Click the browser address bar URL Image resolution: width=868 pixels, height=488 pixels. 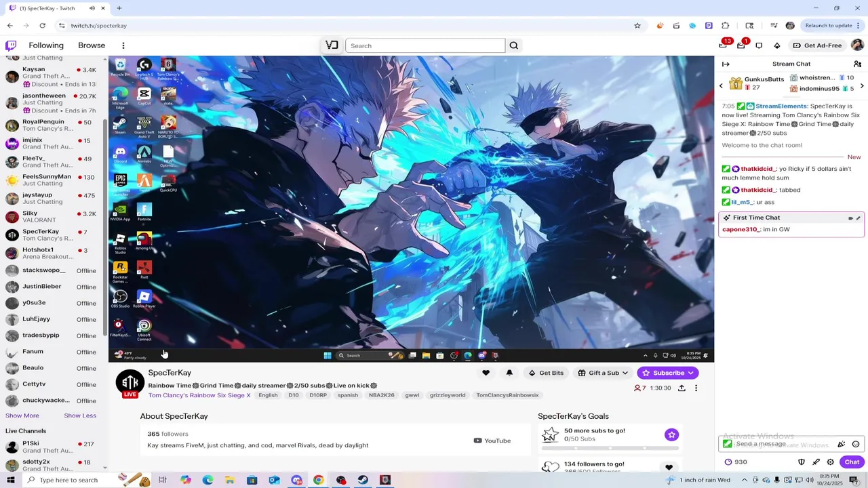(x=99, y=26)
